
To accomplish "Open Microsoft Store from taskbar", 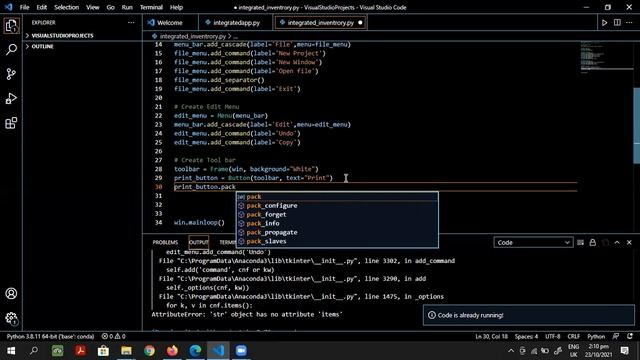I will [103, 351].
